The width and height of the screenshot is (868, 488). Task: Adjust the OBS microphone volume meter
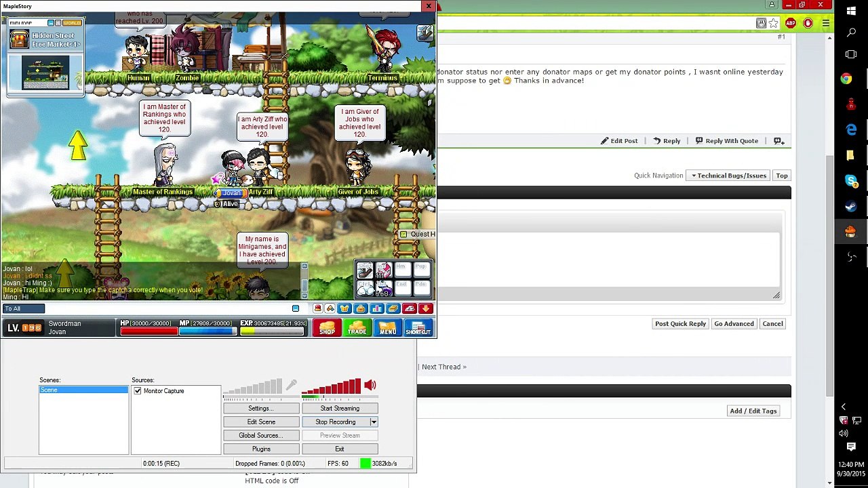[252, 386]
